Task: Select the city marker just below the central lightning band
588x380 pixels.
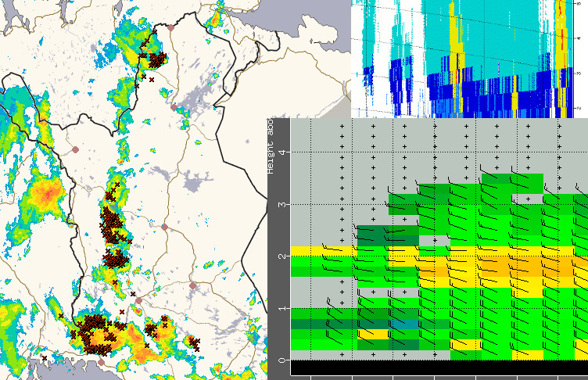Action: pyautogui.click(x=138, y=299)
